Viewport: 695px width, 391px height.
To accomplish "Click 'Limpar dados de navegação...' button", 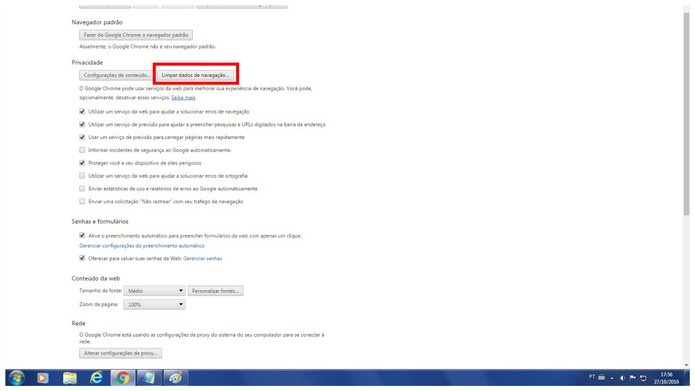I will (195, 75).
